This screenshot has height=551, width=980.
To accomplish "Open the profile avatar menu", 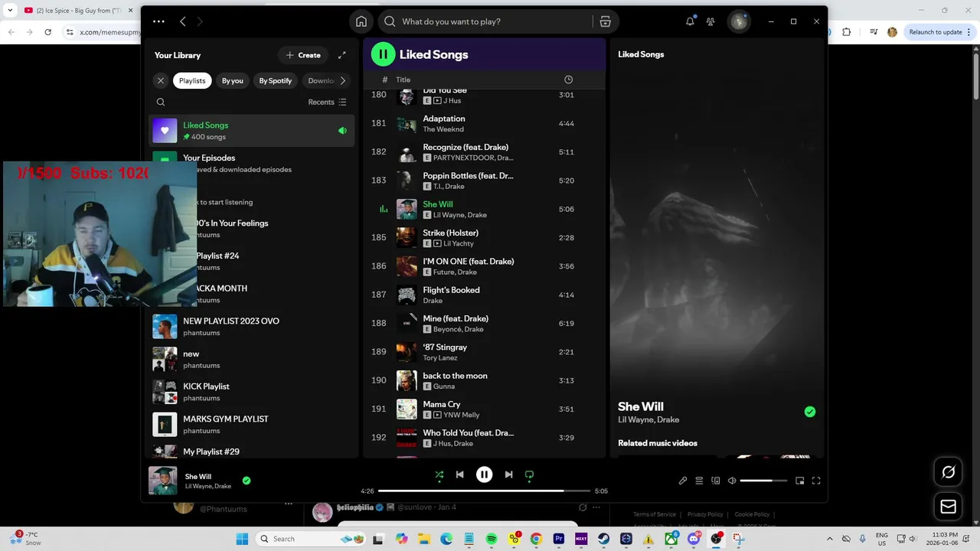I will click(739, 21).
